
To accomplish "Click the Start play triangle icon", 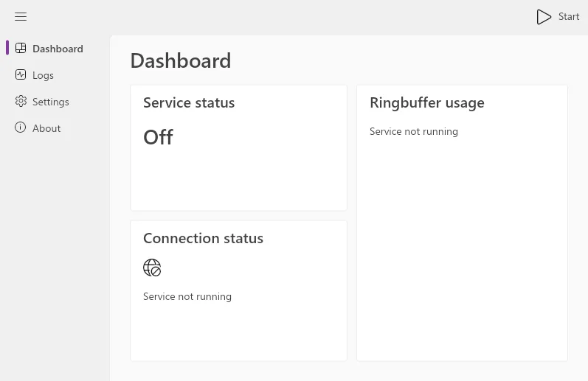I will point(544,17).
